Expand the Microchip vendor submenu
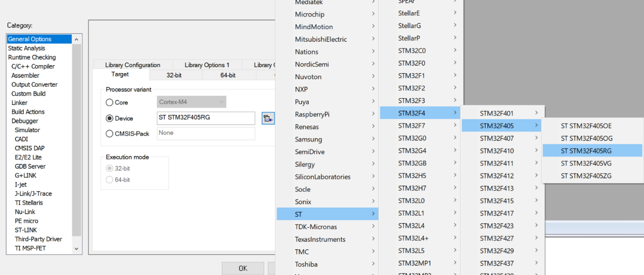 [327, 14]
